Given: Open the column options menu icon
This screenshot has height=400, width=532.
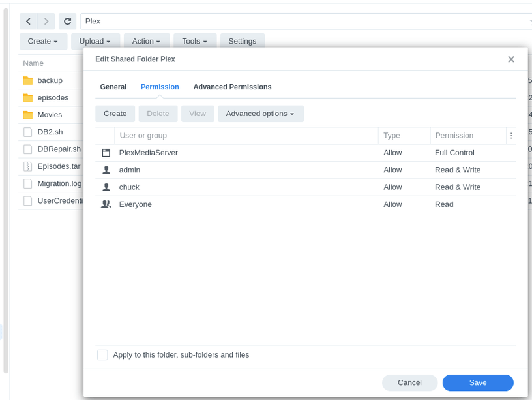Looking at the screenshot, I should tap(511, 136).
